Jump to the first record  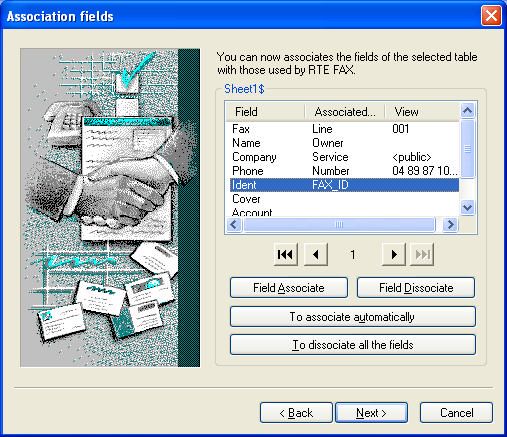[x=285, y=254]
